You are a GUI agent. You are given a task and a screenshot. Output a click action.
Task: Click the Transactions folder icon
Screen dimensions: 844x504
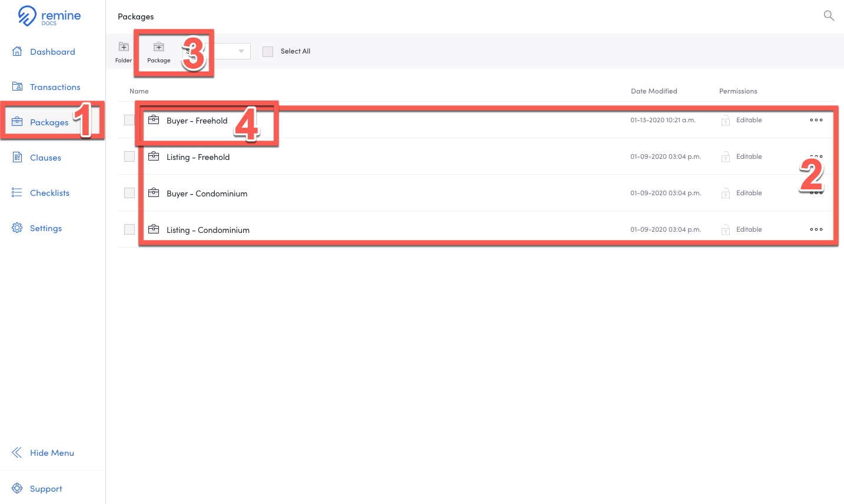(17, 86)
